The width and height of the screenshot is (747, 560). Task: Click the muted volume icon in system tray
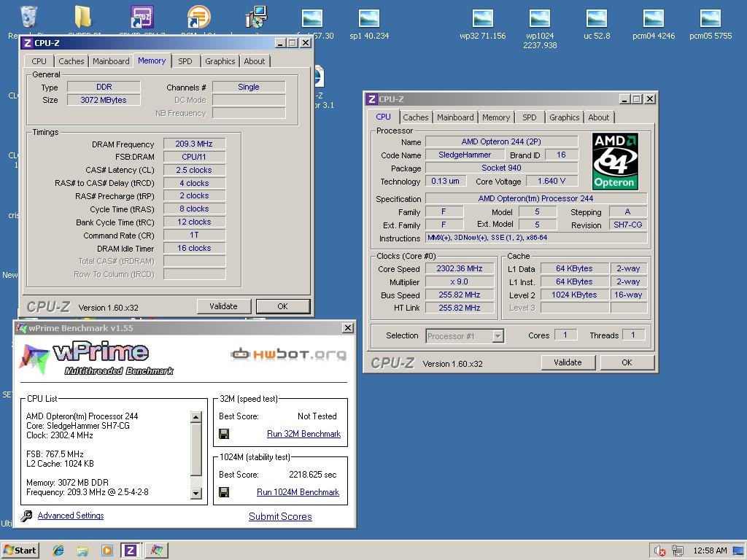659,551
